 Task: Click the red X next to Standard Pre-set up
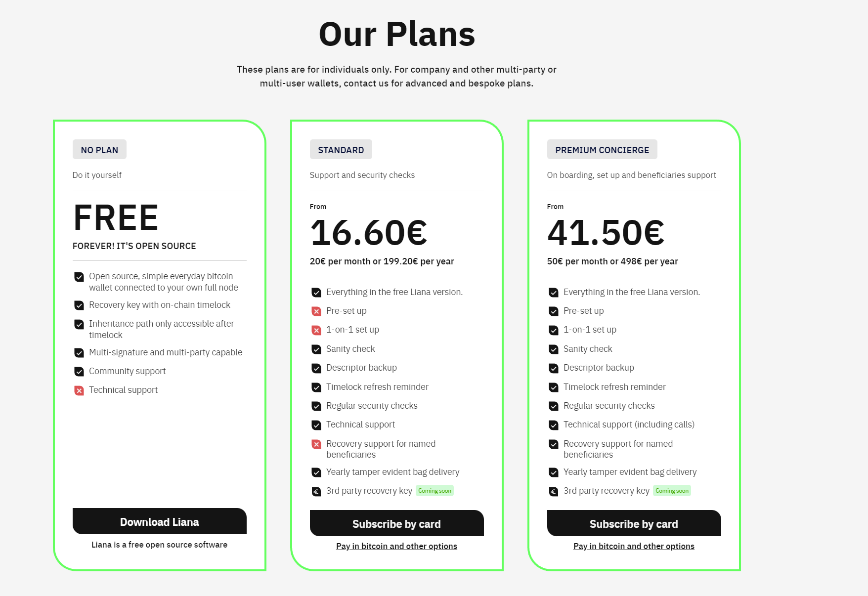[x=316, y=311]
